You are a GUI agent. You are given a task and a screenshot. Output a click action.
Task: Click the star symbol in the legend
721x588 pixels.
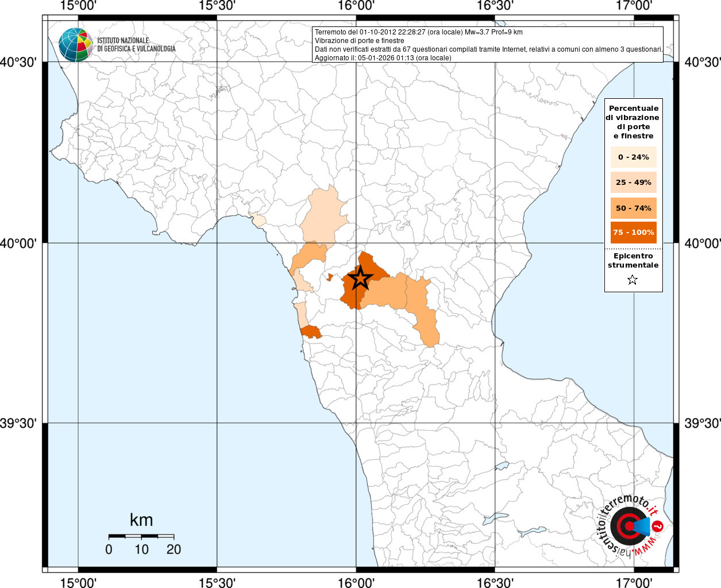(x=633, y=280)
